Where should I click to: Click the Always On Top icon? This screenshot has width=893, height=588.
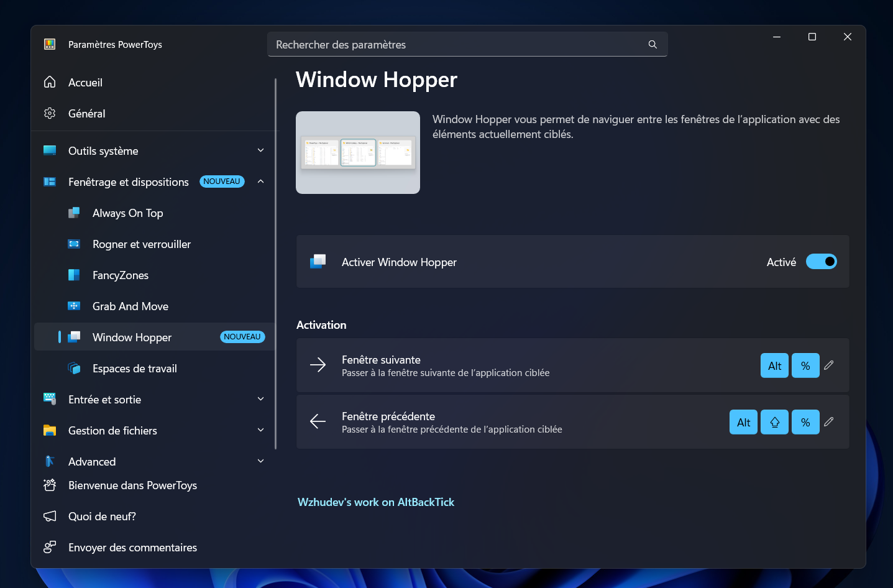coord(74,213)
